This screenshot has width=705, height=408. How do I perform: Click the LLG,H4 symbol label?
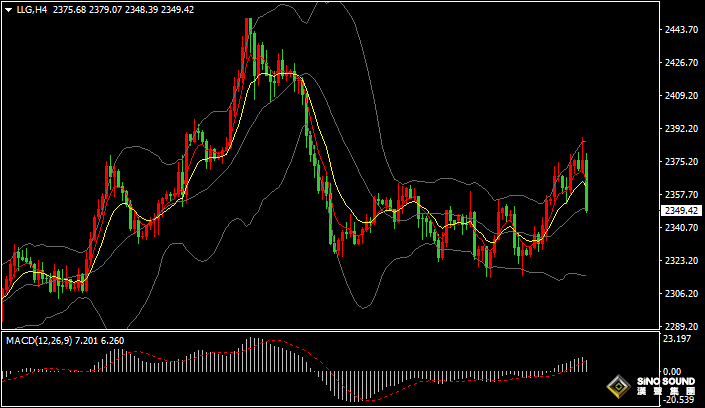point(32,10)
